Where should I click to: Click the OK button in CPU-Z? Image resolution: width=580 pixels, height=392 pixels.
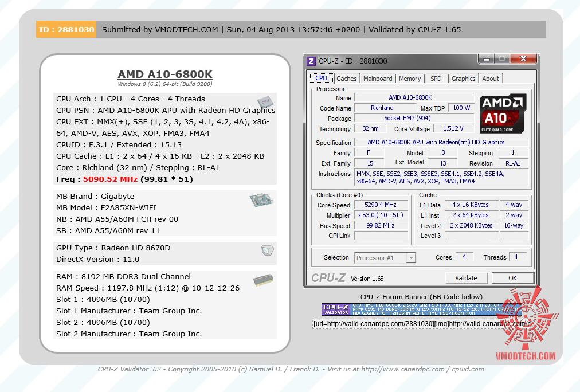coord(513,278)
